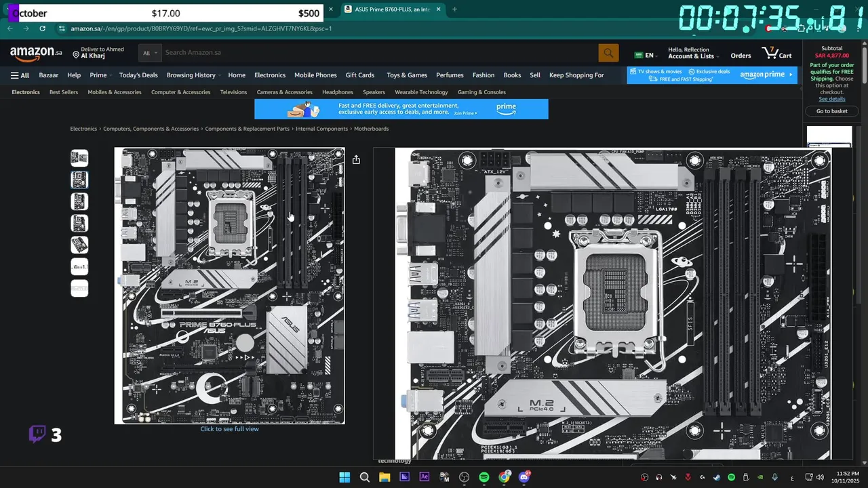Image resolution: width=868 pixels, height=488 pixels.
Task: Click the Keep Shopping For link
Action: point(576,75)
